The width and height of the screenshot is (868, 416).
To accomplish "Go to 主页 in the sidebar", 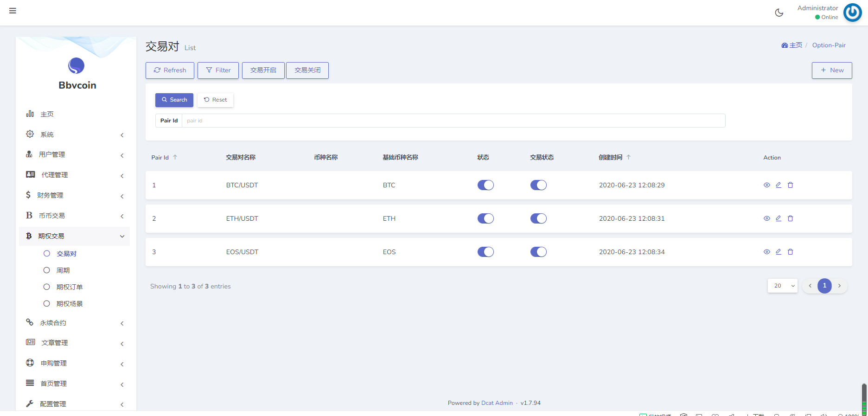I will [47, 114].
